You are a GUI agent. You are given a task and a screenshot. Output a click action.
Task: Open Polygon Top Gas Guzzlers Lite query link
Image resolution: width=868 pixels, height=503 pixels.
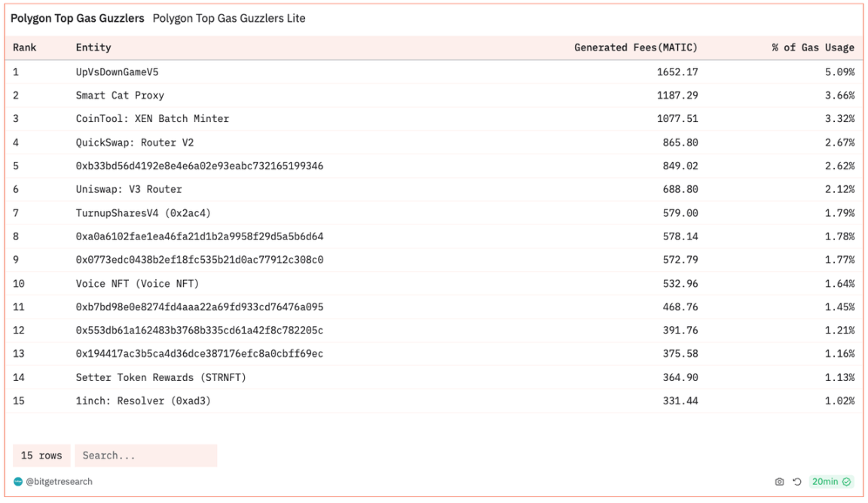[229, 18]
